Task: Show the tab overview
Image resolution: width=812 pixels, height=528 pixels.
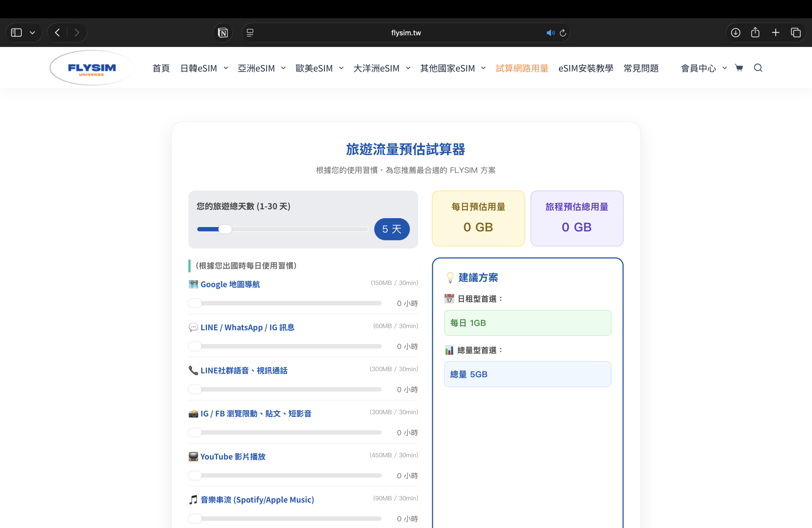Action: [x=796, y=33]
